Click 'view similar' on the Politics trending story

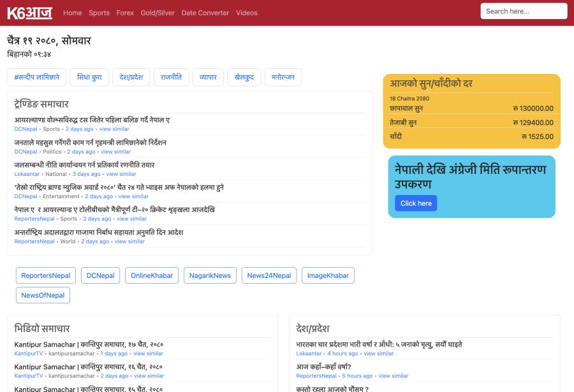(115, 152)
